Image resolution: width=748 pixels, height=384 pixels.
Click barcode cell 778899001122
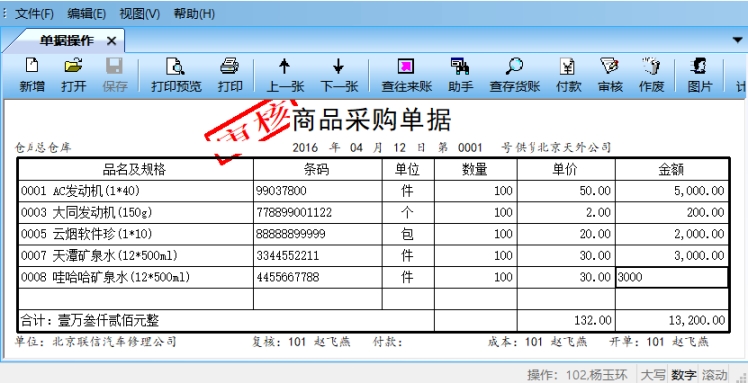318,212
